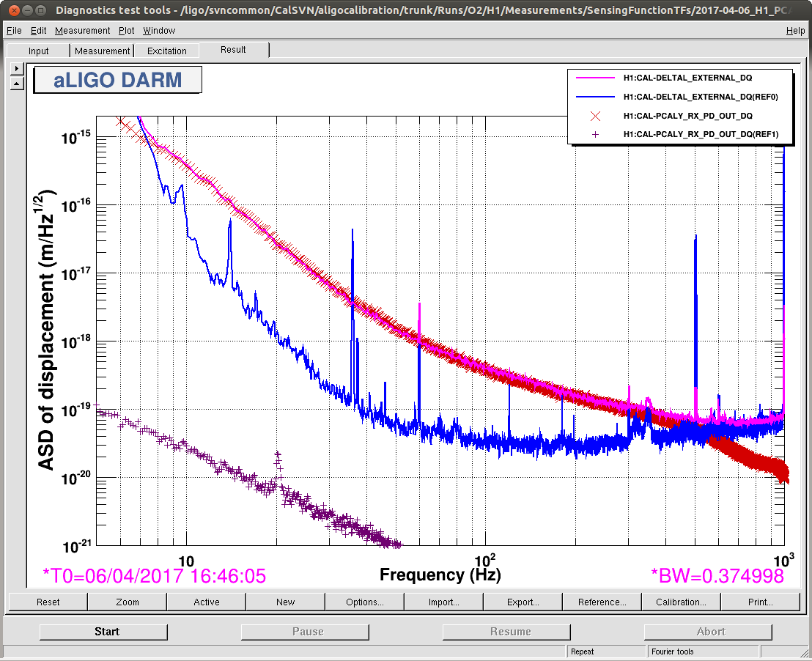
Task: Click the Import... button
Action: point(444,602)
